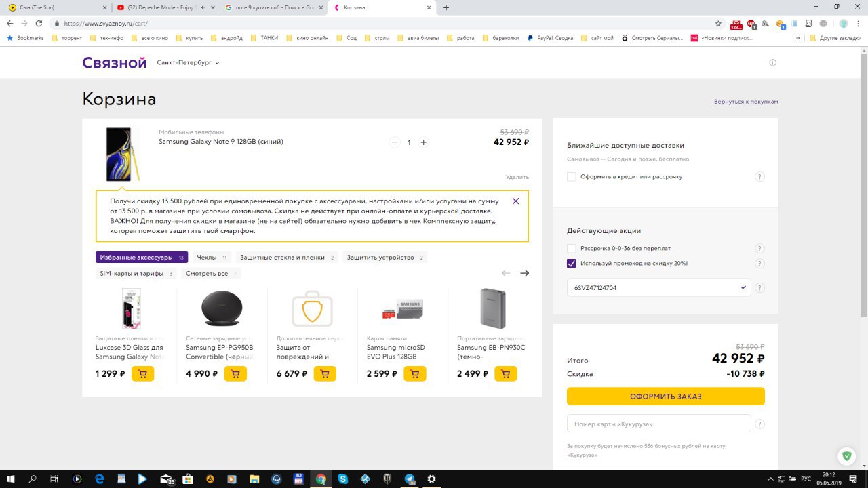This screenshot has width=868, height=488.
Task: Add damage protection service to cart
Action: point(325,373)
